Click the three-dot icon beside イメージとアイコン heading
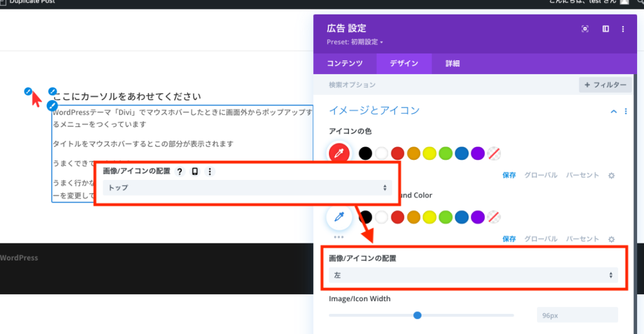 coord(626,111)
